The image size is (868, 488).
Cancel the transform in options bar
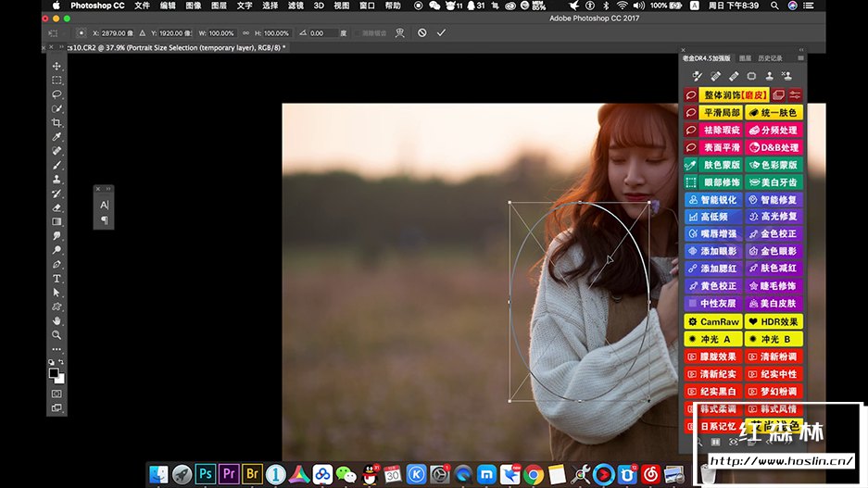tap(421, 32)
